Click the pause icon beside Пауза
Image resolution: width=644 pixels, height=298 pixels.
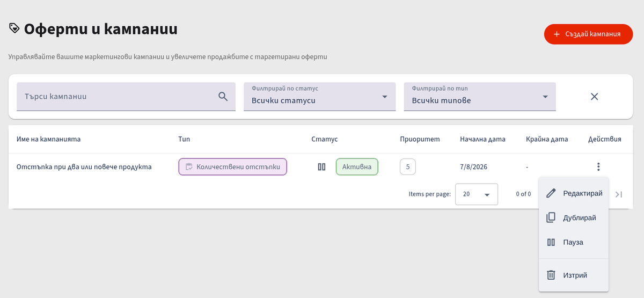pyautogui.click(x=551, y=242)
